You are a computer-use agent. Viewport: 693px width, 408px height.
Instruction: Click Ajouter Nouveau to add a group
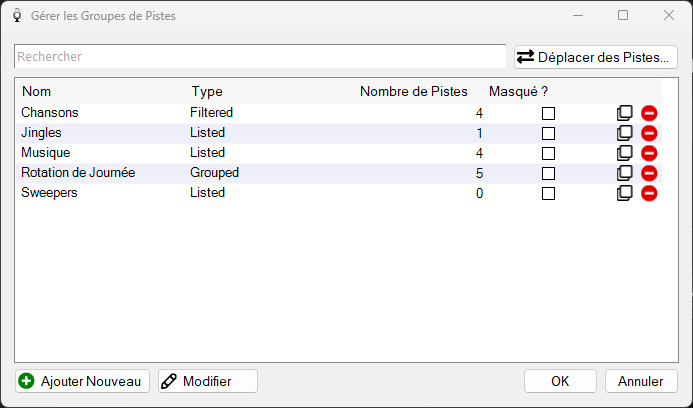tap(83, 381)
